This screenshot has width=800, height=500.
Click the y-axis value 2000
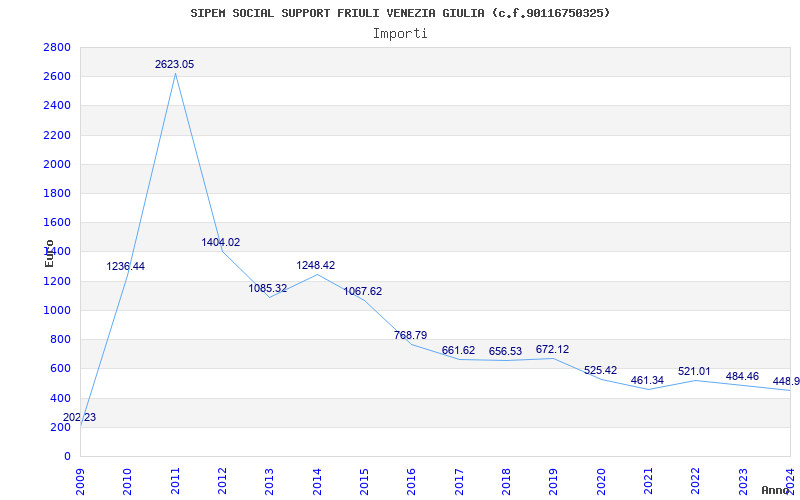pyautogui.click(x=57, y=164)
